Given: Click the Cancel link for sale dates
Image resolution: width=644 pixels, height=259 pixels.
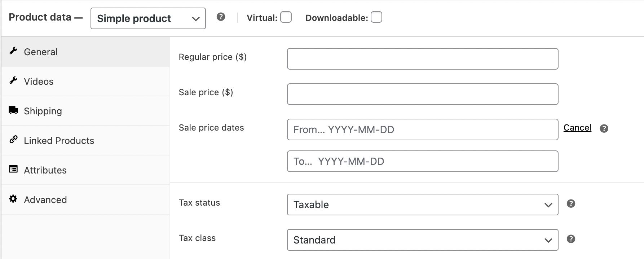Looking at the screenshot, I should tap(577, 128).
